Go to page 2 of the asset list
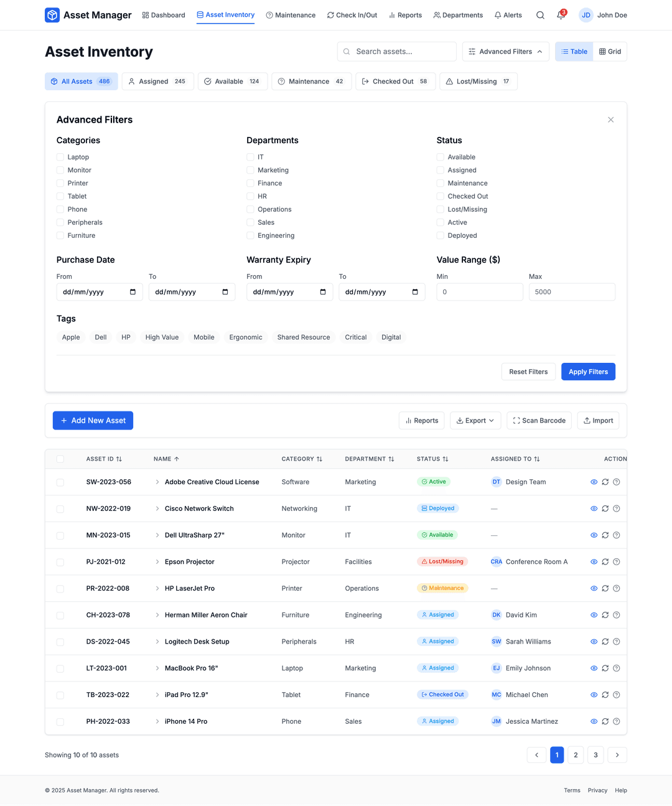 point(576,754)
